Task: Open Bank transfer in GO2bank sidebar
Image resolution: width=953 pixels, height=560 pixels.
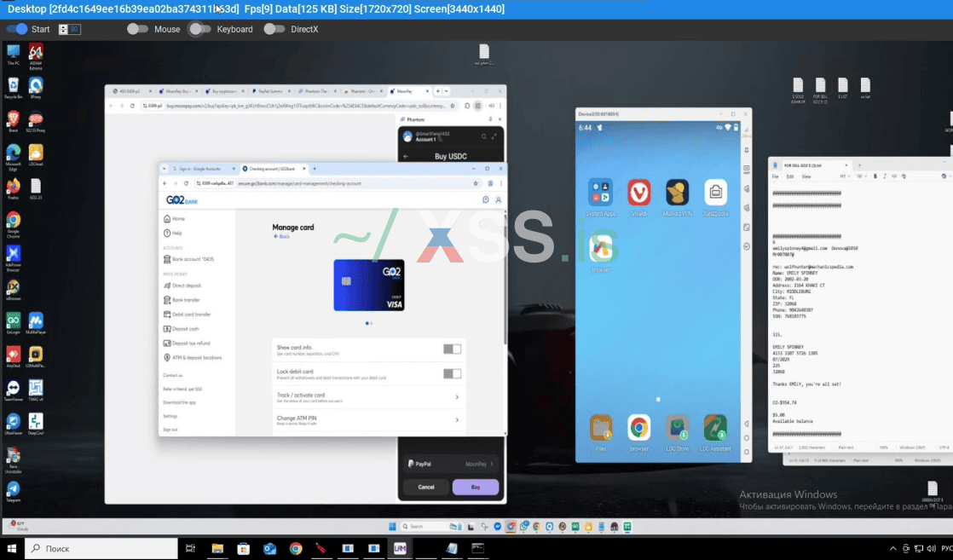Action: coord(181,300)
